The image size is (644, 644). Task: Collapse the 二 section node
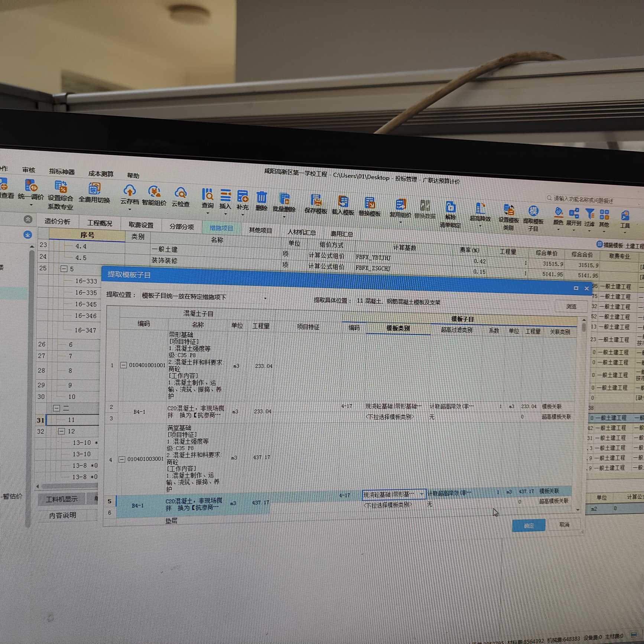click(56, 408)
